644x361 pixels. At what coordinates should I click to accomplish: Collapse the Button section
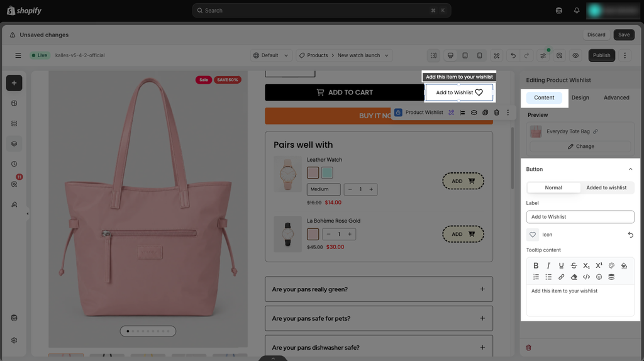(x=630, y=169)
